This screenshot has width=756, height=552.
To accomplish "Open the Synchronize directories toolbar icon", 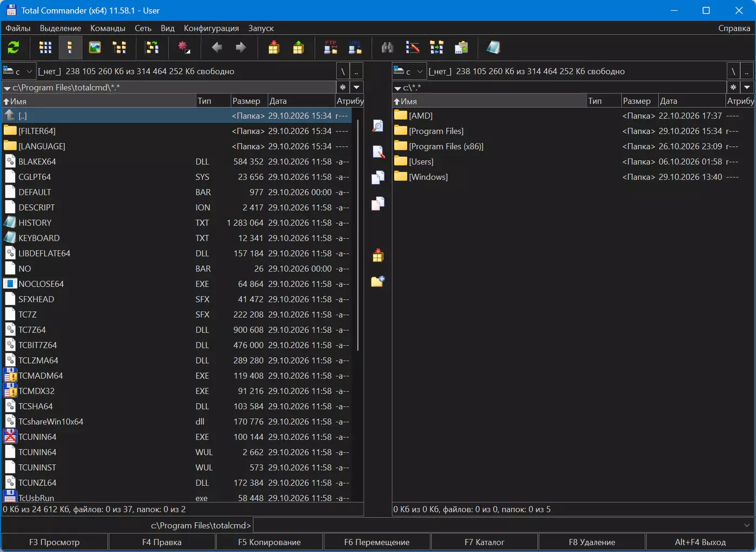I will point(436,48).
